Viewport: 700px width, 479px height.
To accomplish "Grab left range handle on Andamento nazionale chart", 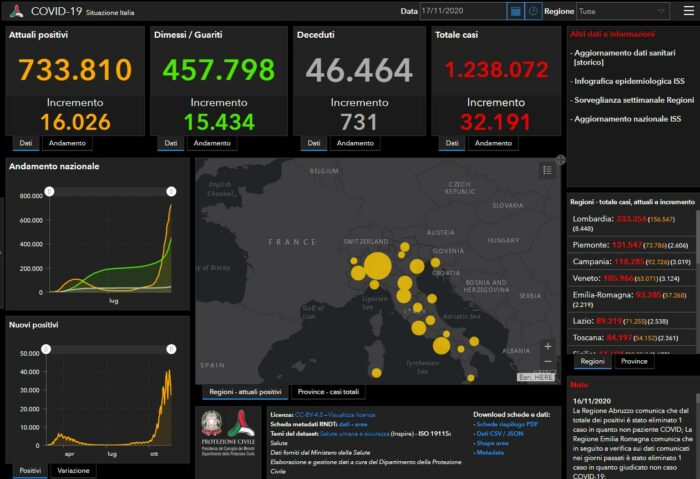I will [45, 190].
